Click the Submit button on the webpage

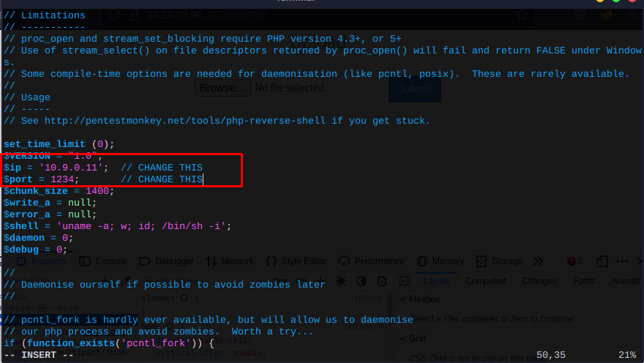pyautogui.click(x=415, y=89)
